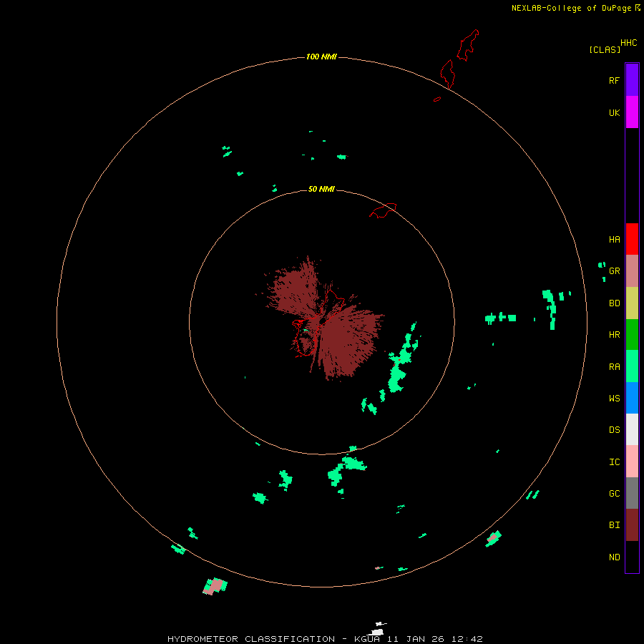Image resolution: width=644 pixels, height=644 pixels.
Task: Click the GR pink-brown legend swatch
Action: (x=632, y=271)
